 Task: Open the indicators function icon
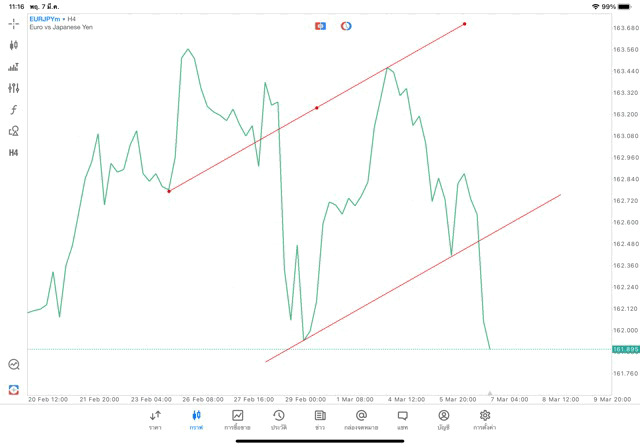tap(14, 110)
